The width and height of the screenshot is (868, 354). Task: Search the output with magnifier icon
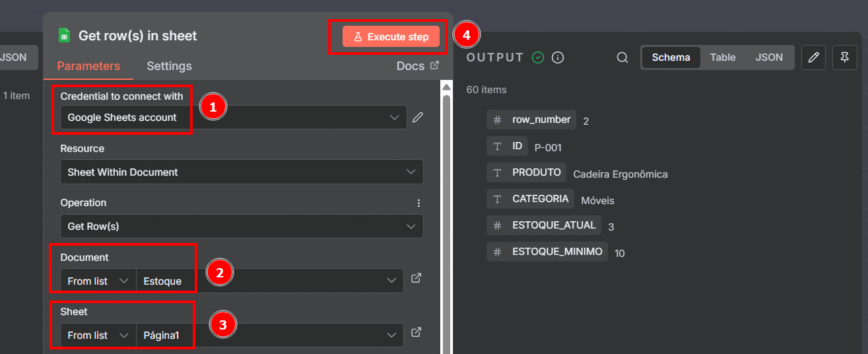click(x=622, y=57)
